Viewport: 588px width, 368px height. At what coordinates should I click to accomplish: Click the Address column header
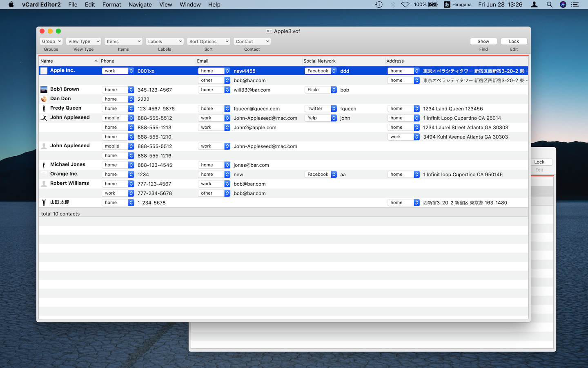point(457,61)
